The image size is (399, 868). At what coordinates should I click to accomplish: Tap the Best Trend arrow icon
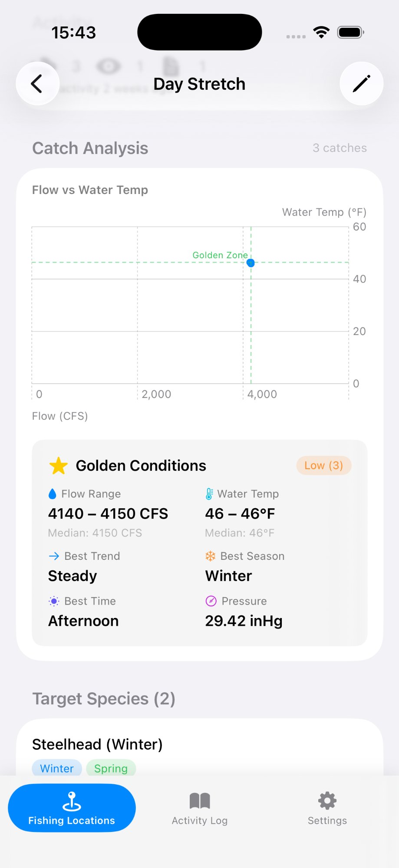click(x=54, y=556)
